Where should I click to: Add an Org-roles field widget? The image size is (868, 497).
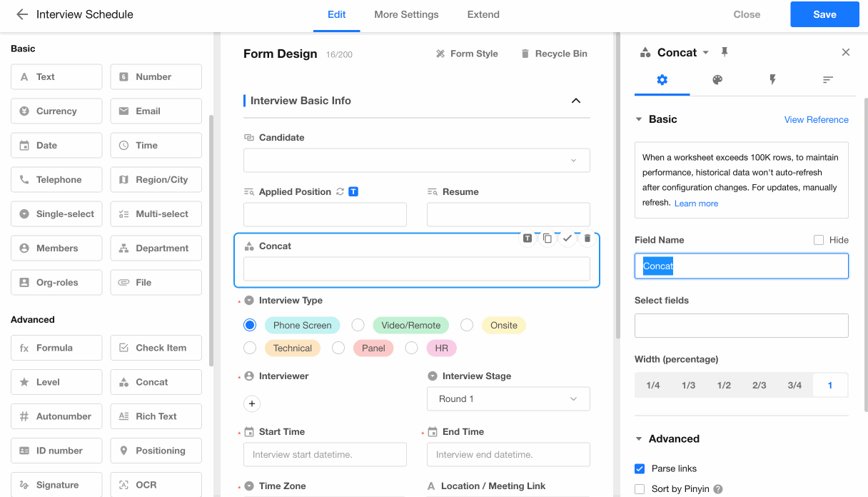point(56,282)
